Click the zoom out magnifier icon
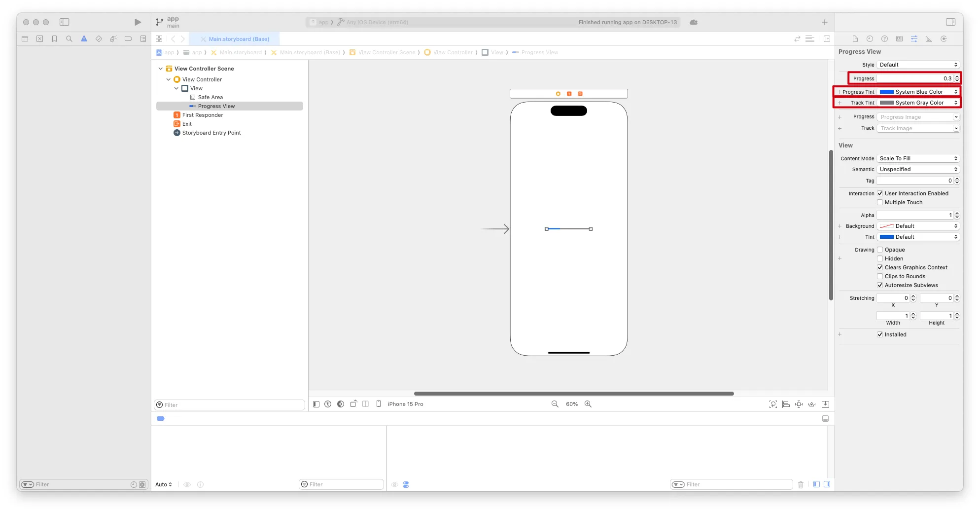Viewport: 980px width, 512px height. click(x=555, y=404)
